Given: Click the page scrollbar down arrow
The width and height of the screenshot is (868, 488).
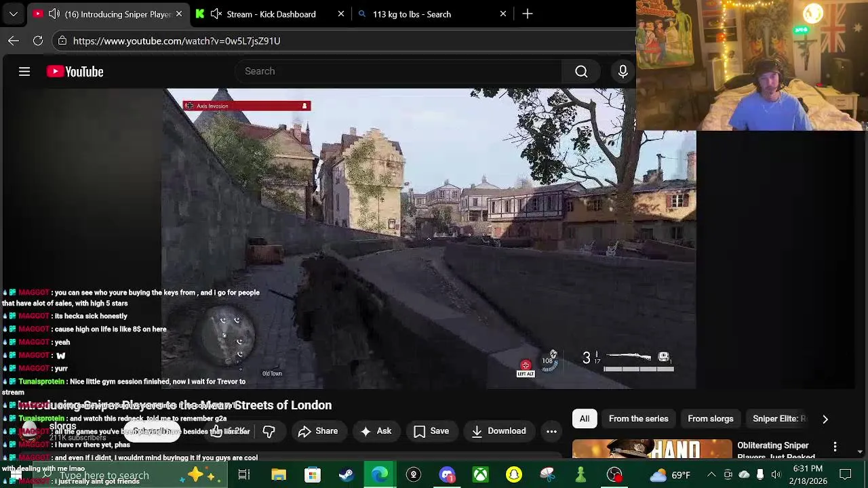Looking at the screenshot, I should click(x=860, y=451).
